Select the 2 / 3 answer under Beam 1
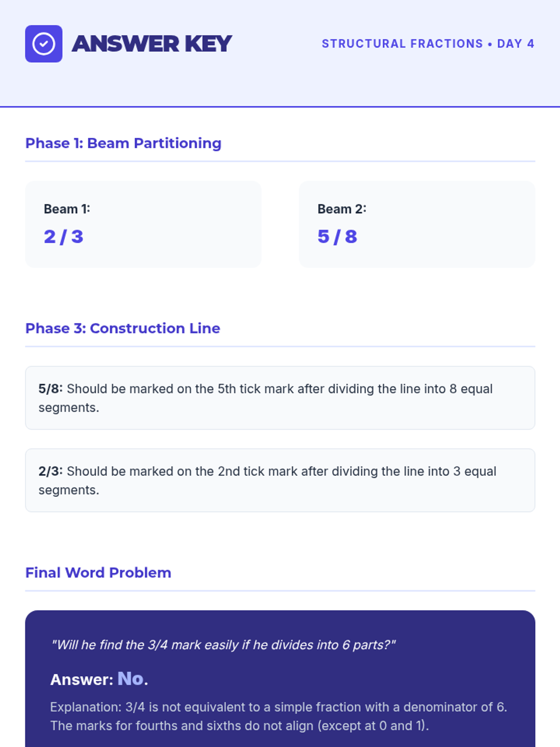 (63, 237)
